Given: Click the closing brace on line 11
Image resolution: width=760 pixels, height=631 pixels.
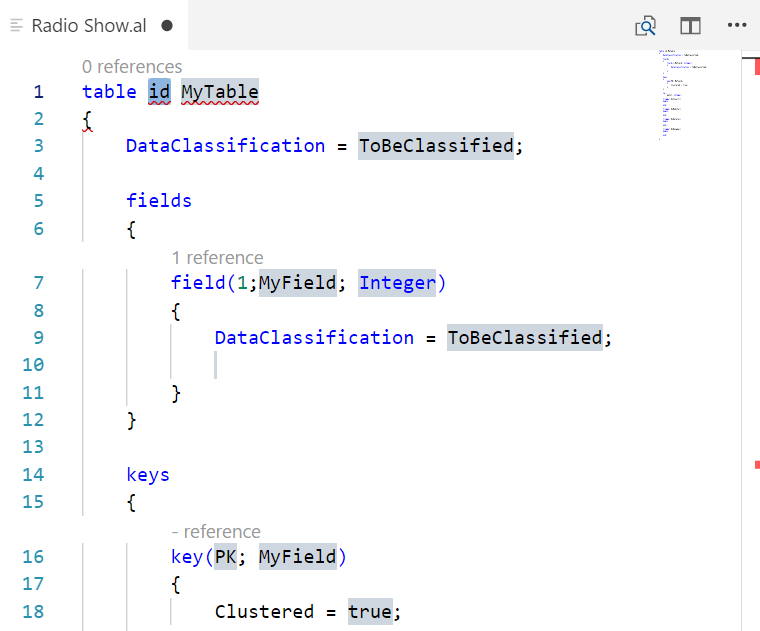Looking at the screenshot, I should (176, 394).
